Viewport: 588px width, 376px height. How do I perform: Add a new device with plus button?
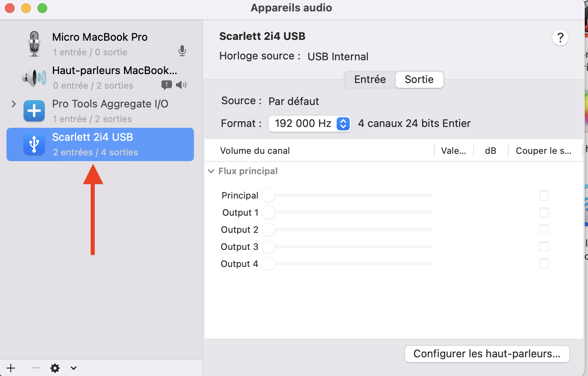coord(11,368)
